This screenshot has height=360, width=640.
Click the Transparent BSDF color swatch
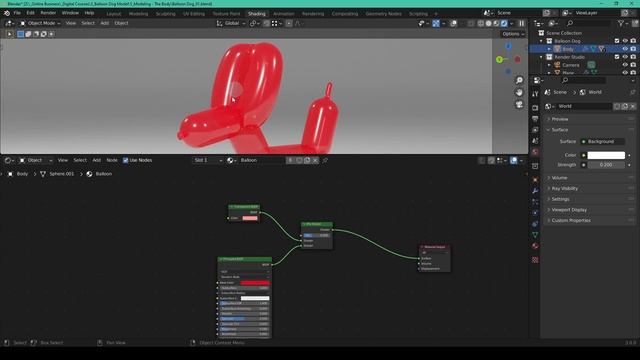pos(250,218)
